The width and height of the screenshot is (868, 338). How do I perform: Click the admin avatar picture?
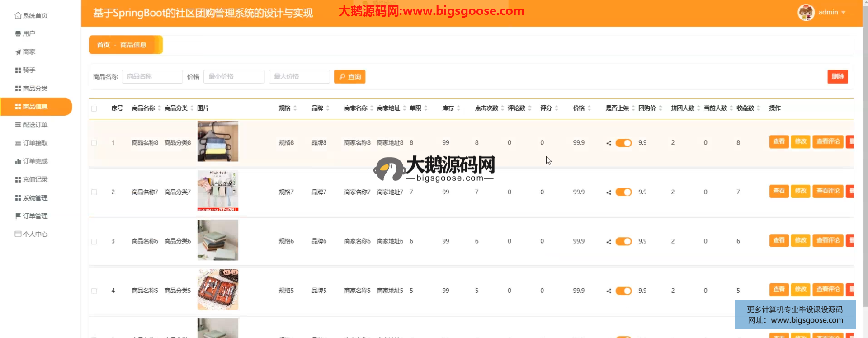(x=806, y=13)
